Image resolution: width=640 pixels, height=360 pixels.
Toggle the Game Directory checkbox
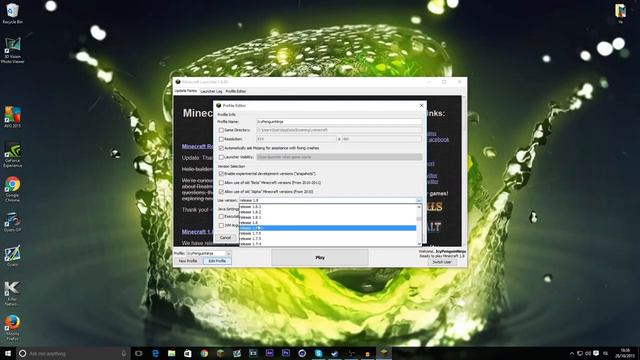coord(221,130)
